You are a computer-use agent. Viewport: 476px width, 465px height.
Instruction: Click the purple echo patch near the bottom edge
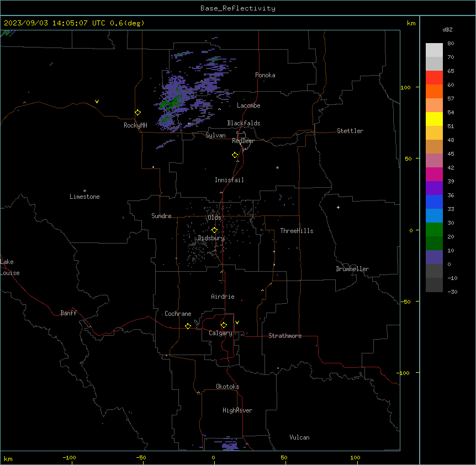tap(230, 446)
